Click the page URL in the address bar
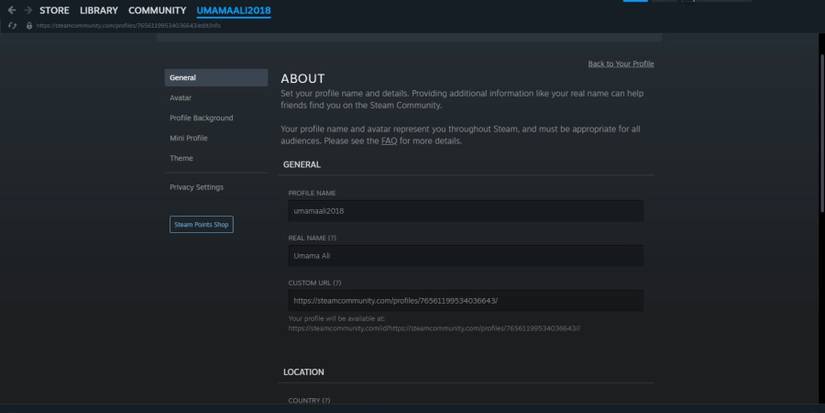The image size is (825, 413). tap(128, 25)
